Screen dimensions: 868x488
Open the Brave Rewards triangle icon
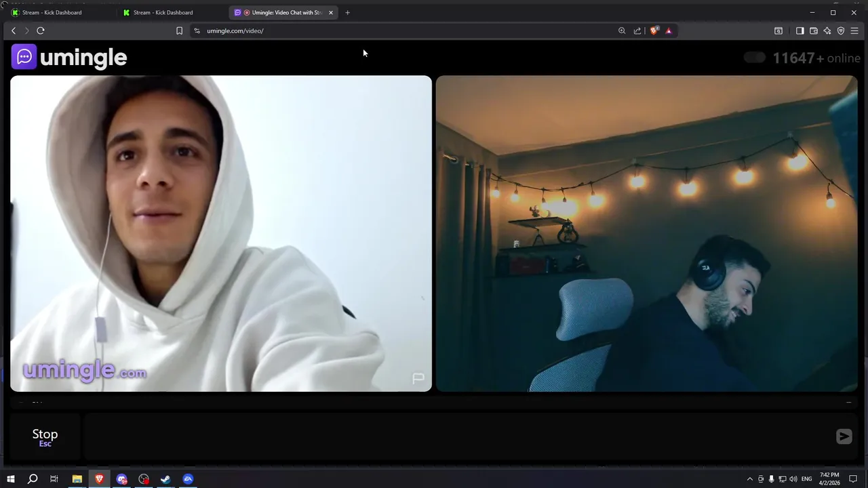click(x=669, y=30)
